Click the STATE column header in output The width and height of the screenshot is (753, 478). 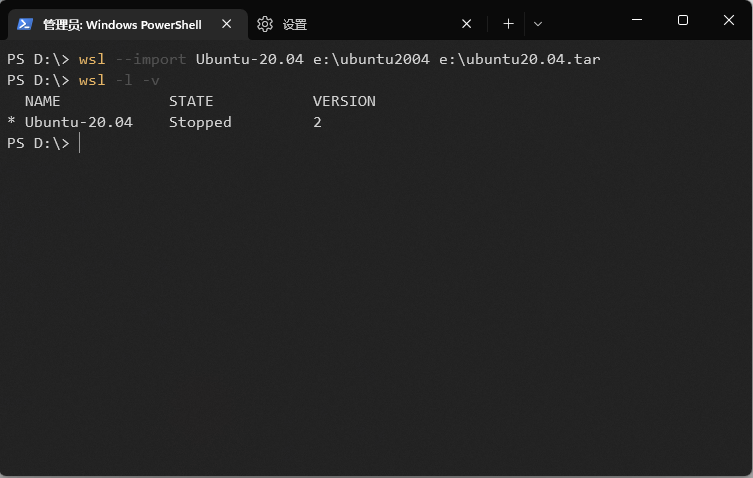click(191, 101)
